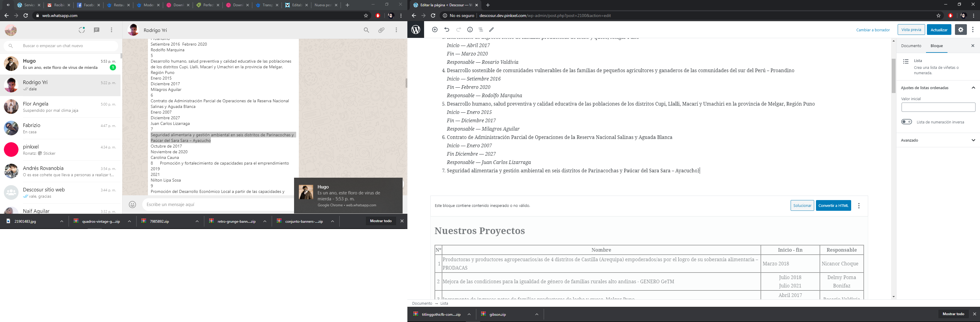Image resolution: width=980 pixels, height=322 pixels.
Task: Close downloads bar in WhatsApp window
Action: coord(402,221)
